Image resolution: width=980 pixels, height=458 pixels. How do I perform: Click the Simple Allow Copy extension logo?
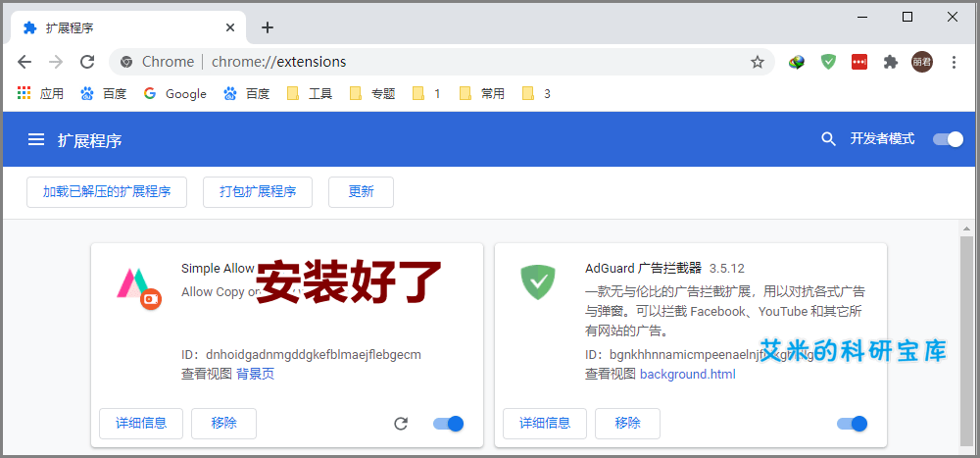138,287
